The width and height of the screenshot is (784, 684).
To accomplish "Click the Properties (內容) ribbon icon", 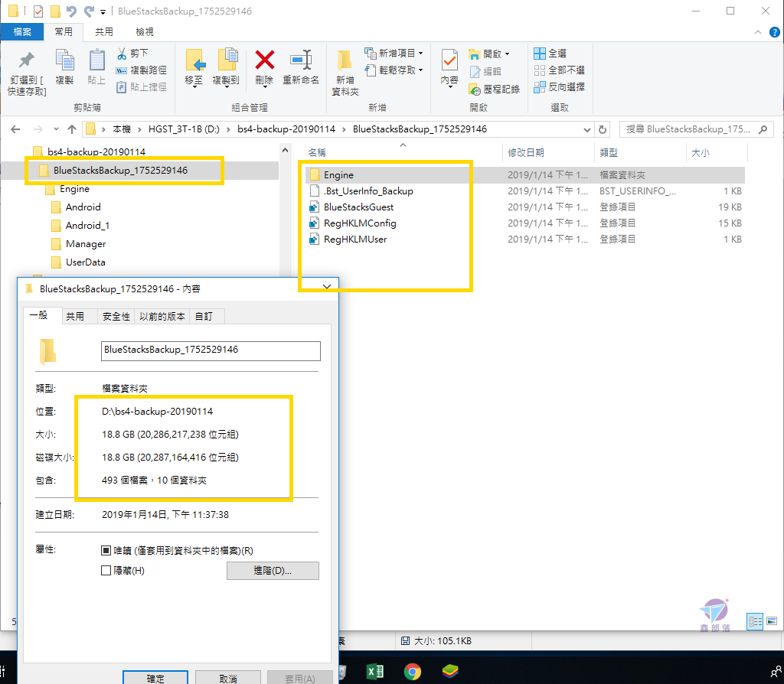I will pyautogui.click(x=449, y=61).
